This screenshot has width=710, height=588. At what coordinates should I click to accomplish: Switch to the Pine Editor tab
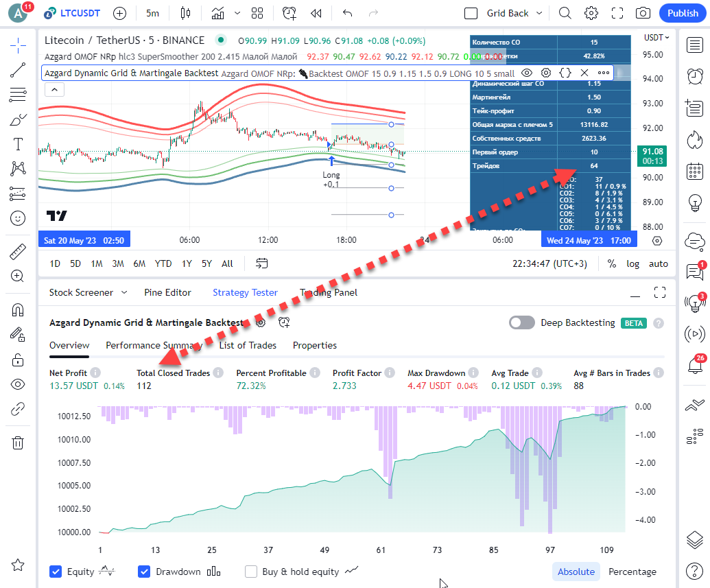tap(167, 293)
